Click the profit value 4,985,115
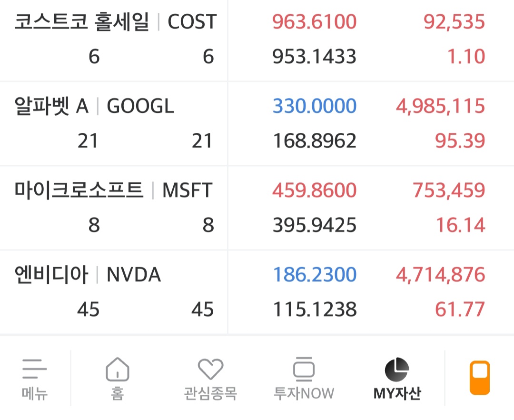Screen dimensions: 514x420 tap(440, 106)
